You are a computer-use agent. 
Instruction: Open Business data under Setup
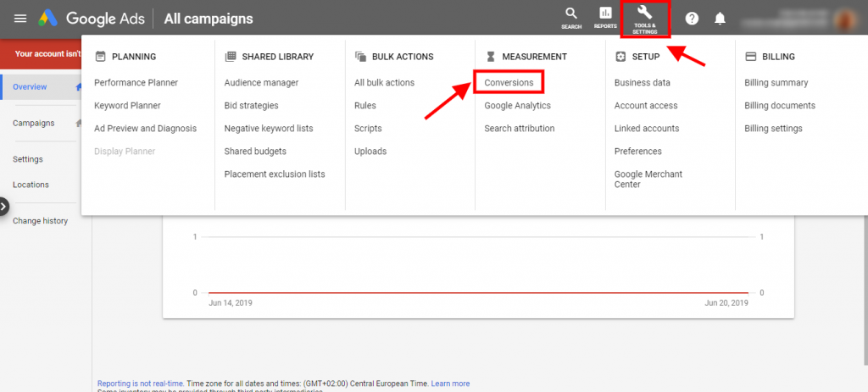point(643,82)
